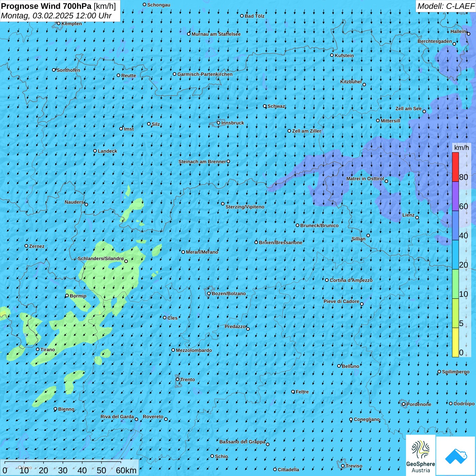Click the 'Sonthofen' label

68,70
